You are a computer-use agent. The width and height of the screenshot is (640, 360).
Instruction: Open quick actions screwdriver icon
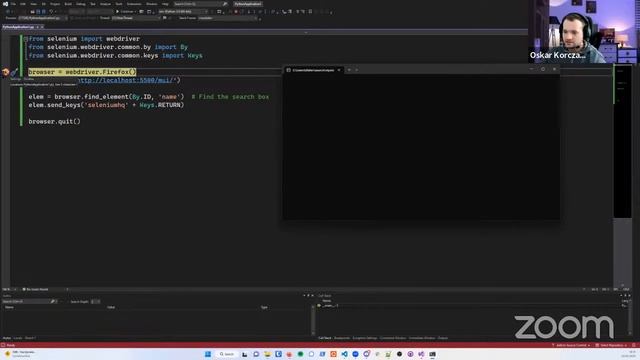click(x=14, y=72)
